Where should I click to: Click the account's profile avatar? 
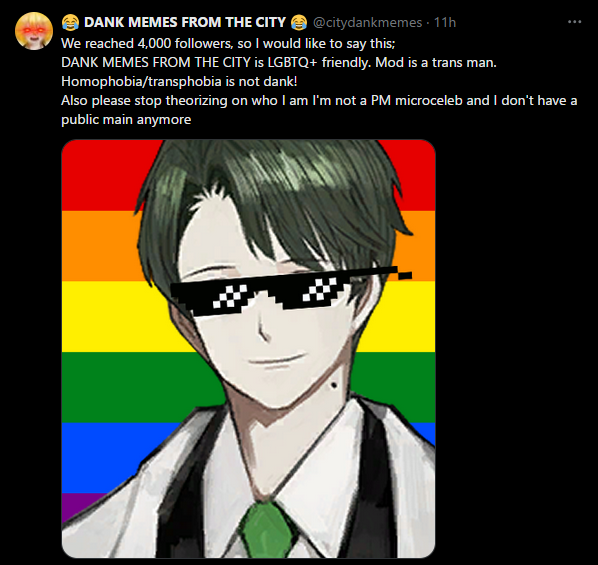click(x=34, y=31)
